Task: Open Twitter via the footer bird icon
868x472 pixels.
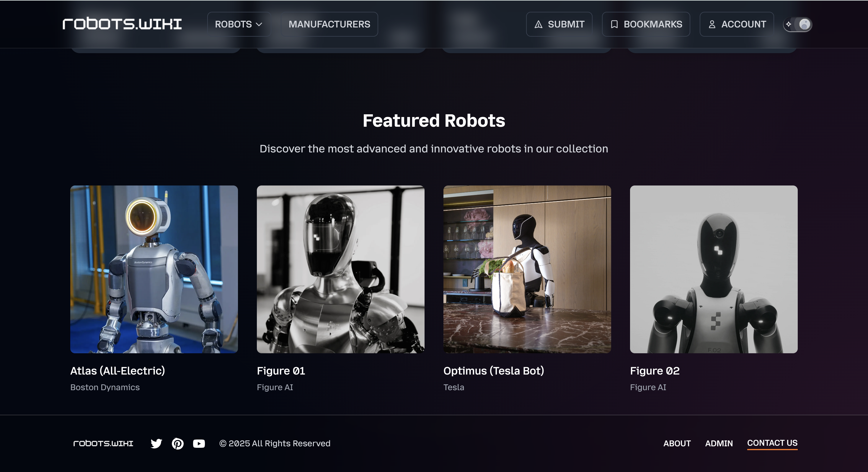Action: pos(156,443)
